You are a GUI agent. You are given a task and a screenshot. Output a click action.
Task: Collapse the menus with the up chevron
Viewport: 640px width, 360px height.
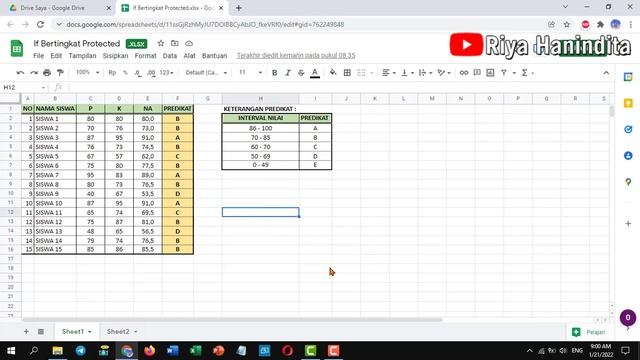606,73
